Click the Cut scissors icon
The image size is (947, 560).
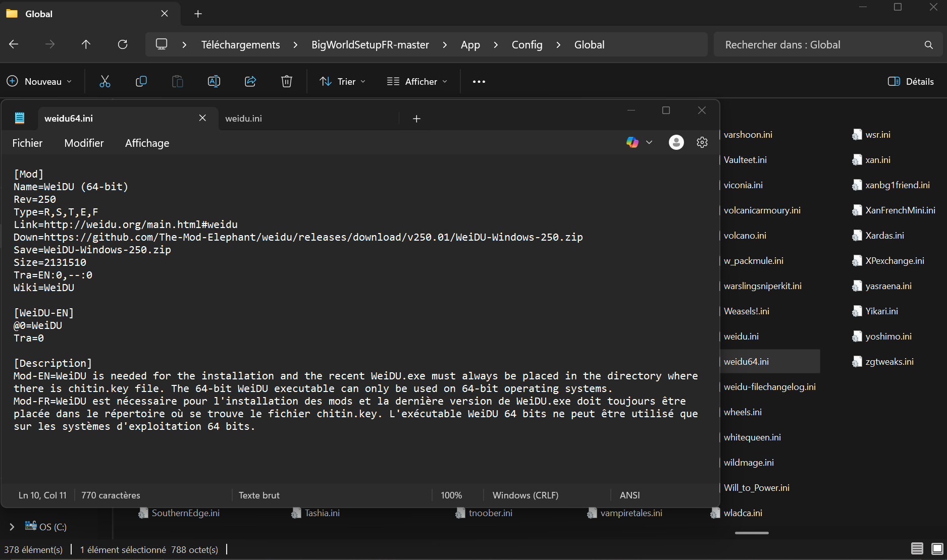coord(105,81)
